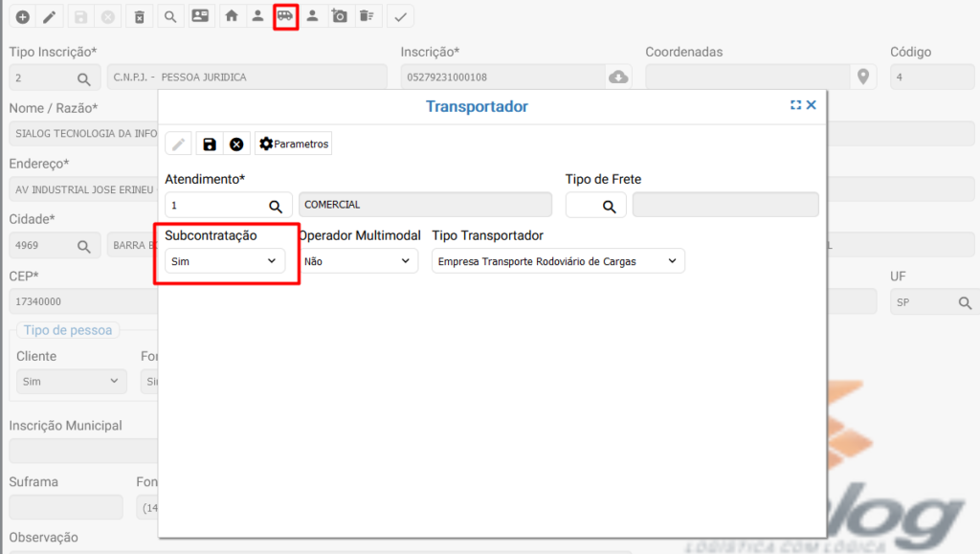Screen dimensions: 980x554
Task: Click the checkmark icon in top toolbar
Action: [x=400, y=16]
